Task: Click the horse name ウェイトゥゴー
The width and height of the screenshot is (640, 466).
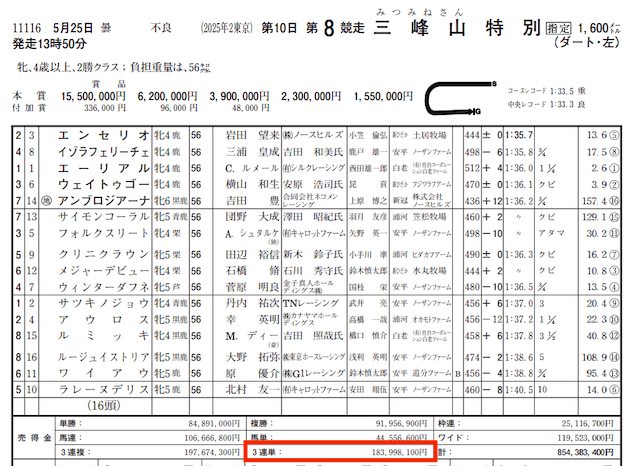Action: click(104, 184)
